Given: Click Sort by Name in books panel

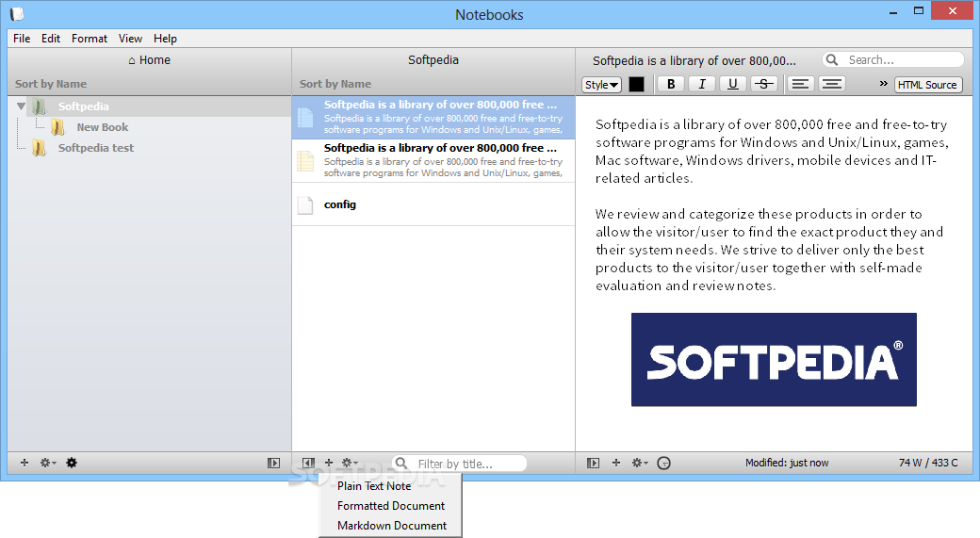Looking at the screenshot, I should point(51,84).
